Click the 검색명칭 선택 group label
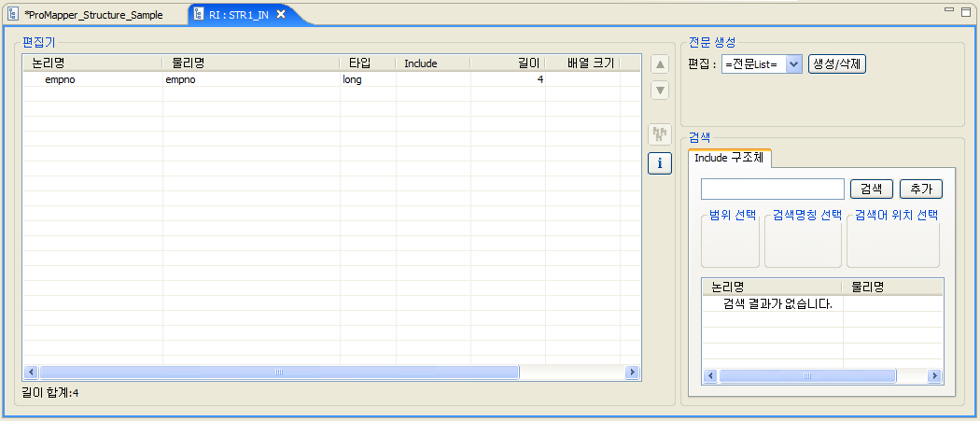 click(x=807, y=216)
